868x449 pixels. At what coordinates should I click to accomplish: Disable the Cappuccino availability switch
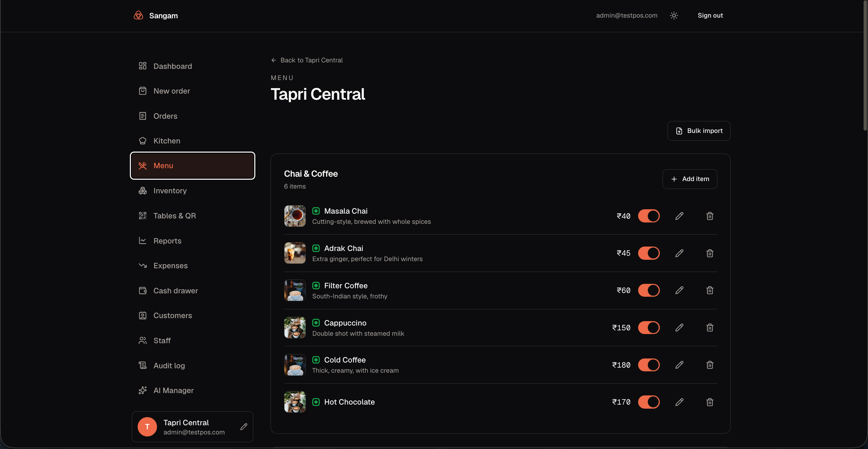[649, 328]
